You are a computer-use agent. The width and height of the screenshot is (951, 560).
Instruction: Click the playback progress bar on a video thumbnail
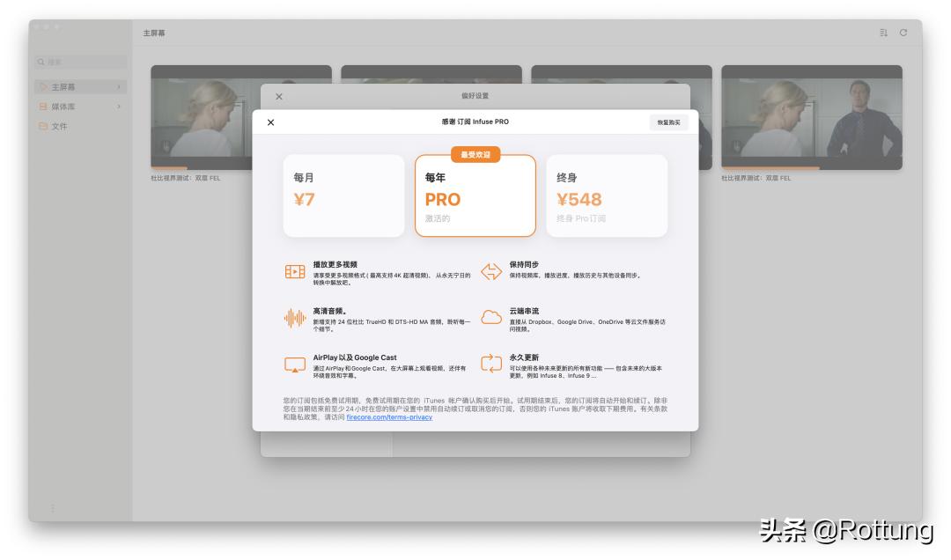[x=167, y=166]
